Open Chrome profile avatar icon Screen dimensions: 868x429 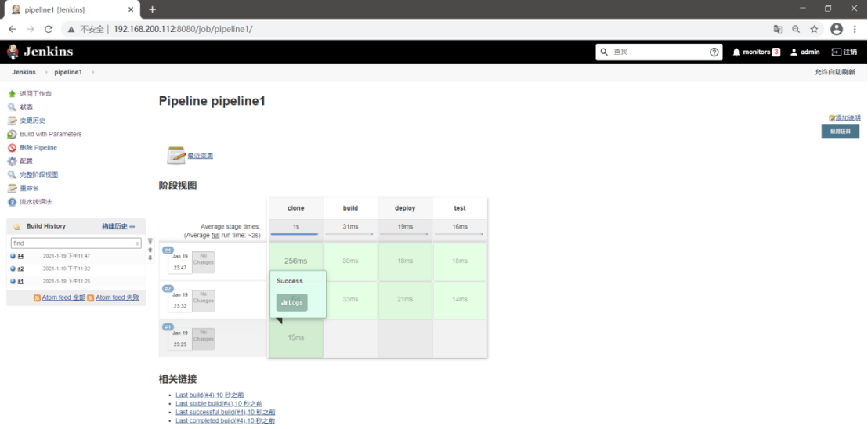point(837,29)
